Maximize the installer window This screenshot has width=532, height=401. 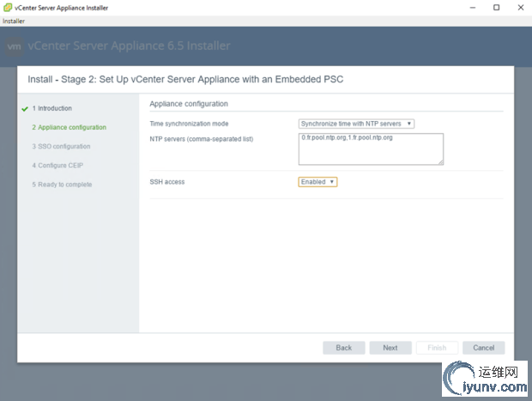496,8
